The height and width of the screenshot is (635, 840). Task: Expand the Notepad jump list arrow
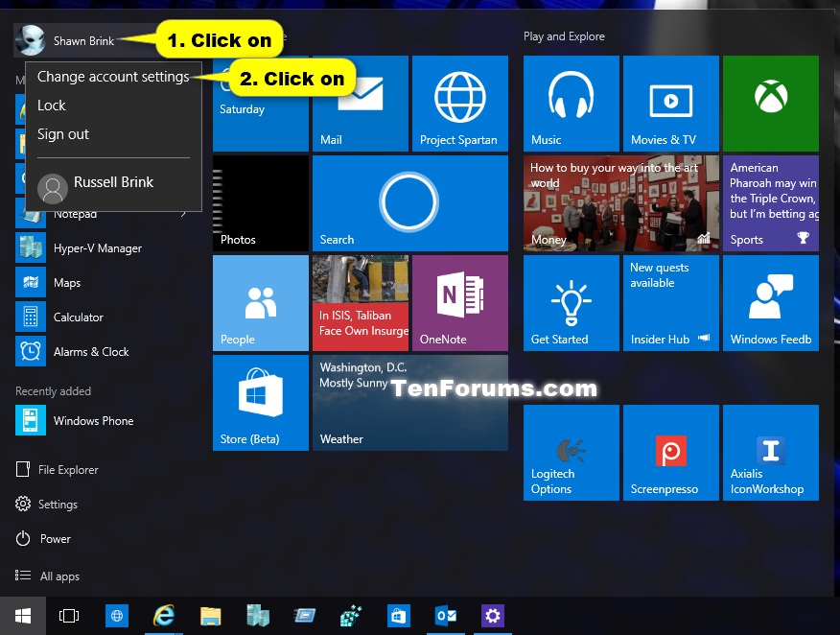tap(183, 214)
